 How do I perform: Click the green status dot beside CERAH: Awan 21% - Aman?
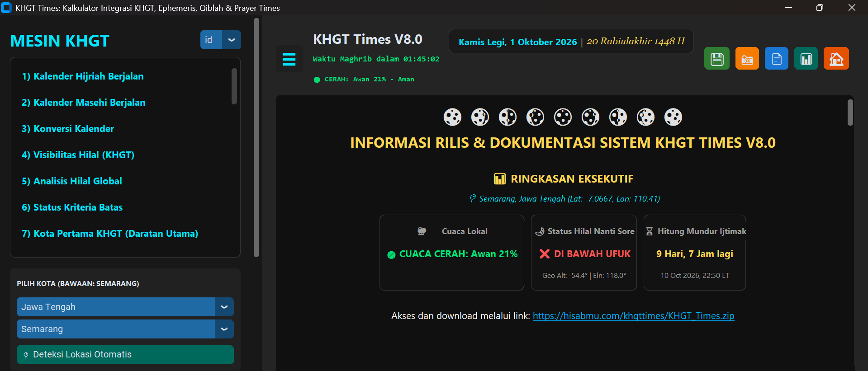(317, 80)
